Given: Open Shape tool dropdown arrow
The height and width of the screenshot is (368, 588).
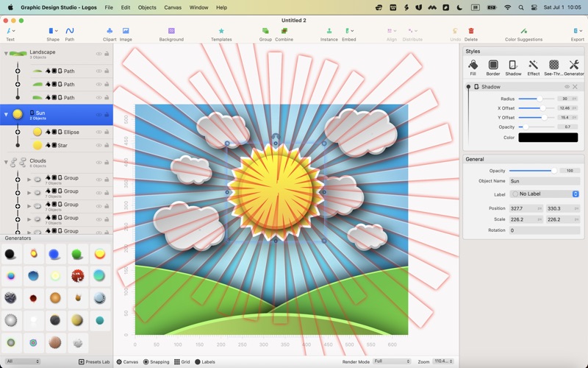Looking at the screenshot, I should tap(57, 31).
